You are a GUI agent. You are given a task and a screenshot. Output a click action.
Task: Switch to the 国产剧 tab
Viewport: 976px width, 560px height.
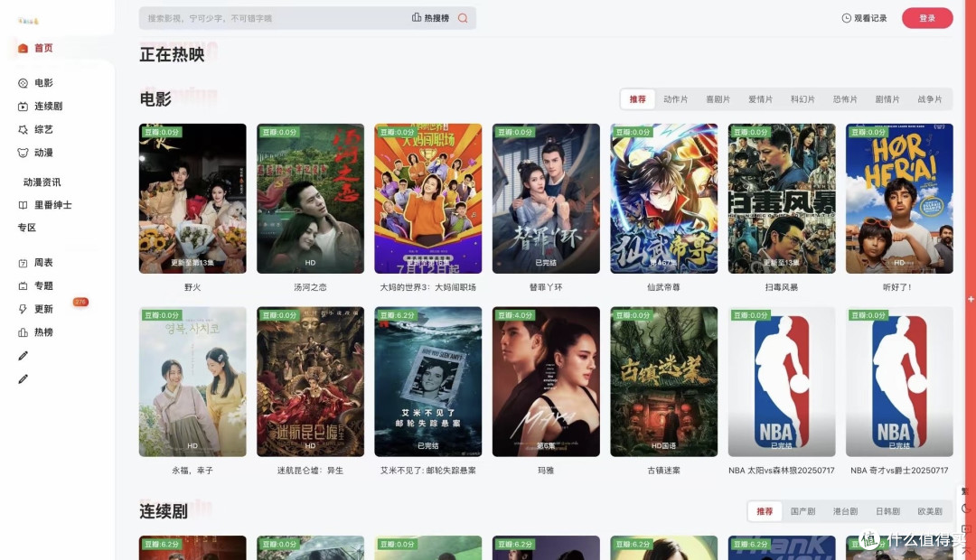tap(803, 511)
